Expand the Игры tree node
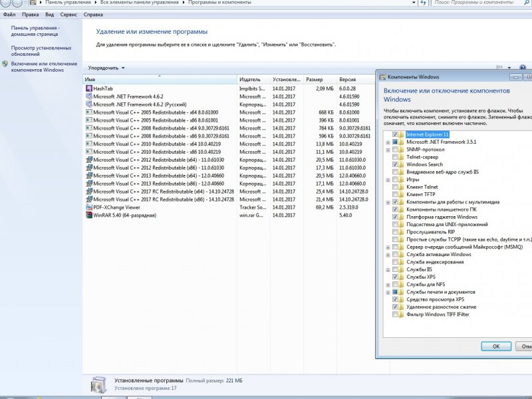Viewport: 532px width, 399px height. tap(388, 180)
